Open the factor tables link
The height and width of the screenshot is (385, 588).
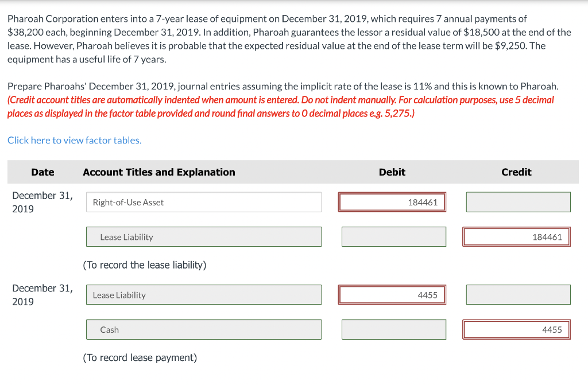point(75,140)
